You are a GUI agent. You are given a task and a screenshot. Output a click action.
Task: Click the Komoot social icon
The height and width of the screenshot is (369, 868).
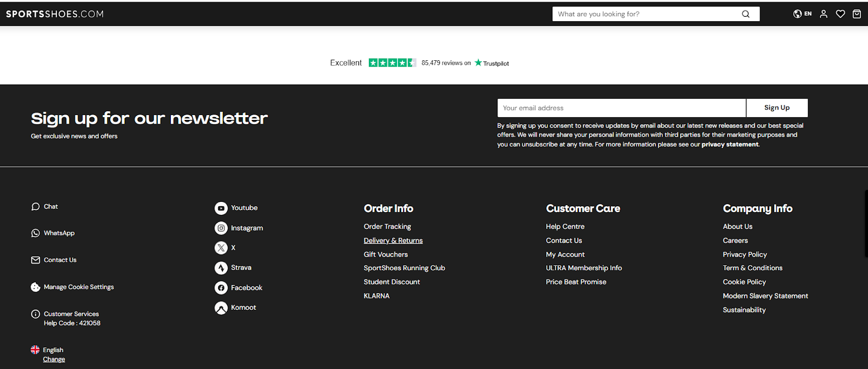click(221, 308)
